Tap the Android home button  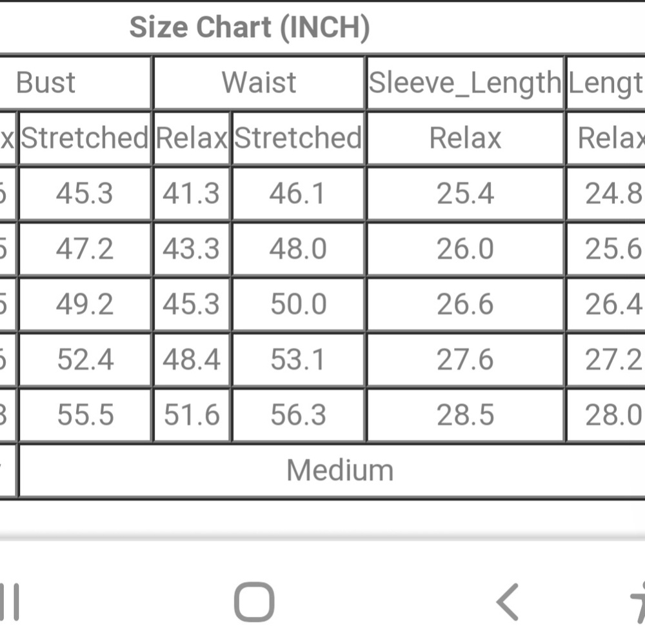pyautogui.click(x=253, y=601)
